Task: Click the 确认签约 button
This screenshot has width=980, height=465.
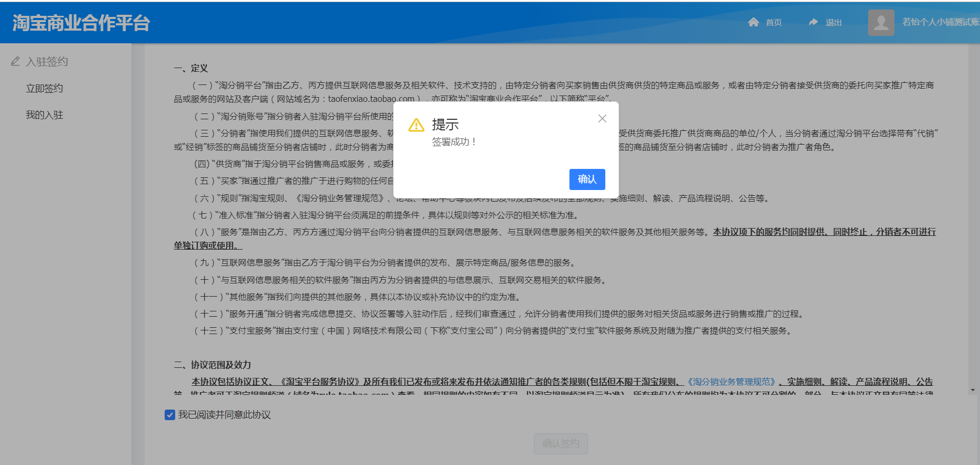Action: (560, 444)
